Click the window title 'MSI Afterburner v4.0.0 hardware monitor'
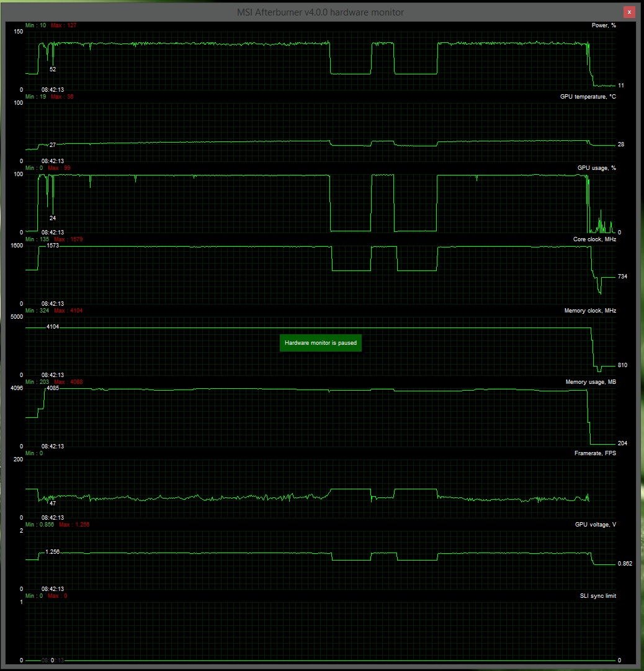The image size is (644, 671). click(x=320, y=12)
